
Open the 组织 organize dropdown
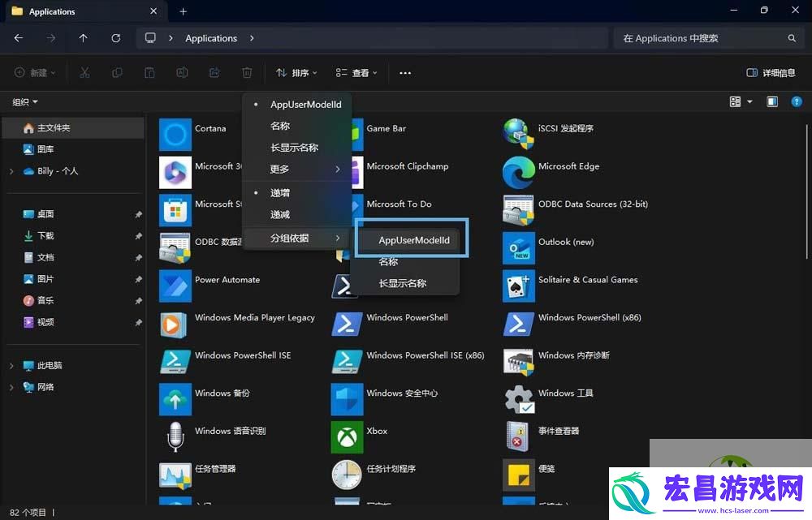[x=25, y=102]
